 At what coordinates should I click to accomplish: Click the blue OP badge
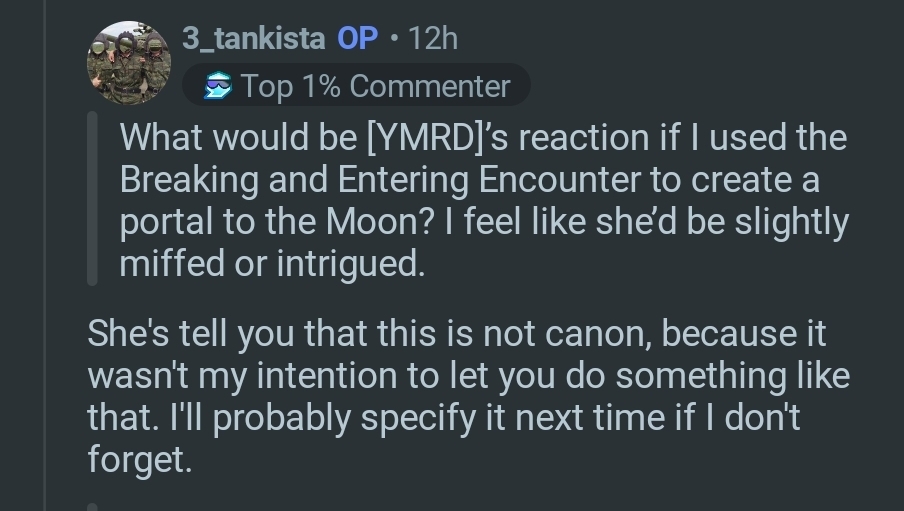pos(358,38)
